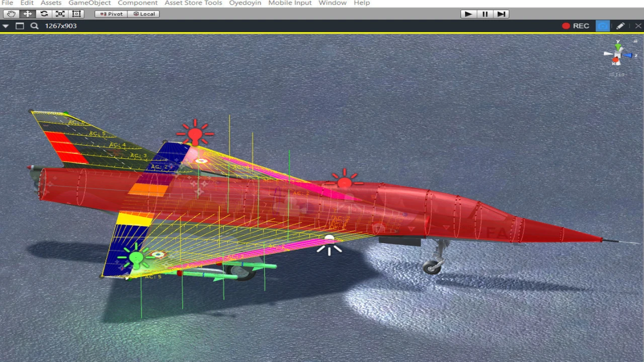Select the Rect Transform tool
644x362 pixels.
click(x=76, y=14)
